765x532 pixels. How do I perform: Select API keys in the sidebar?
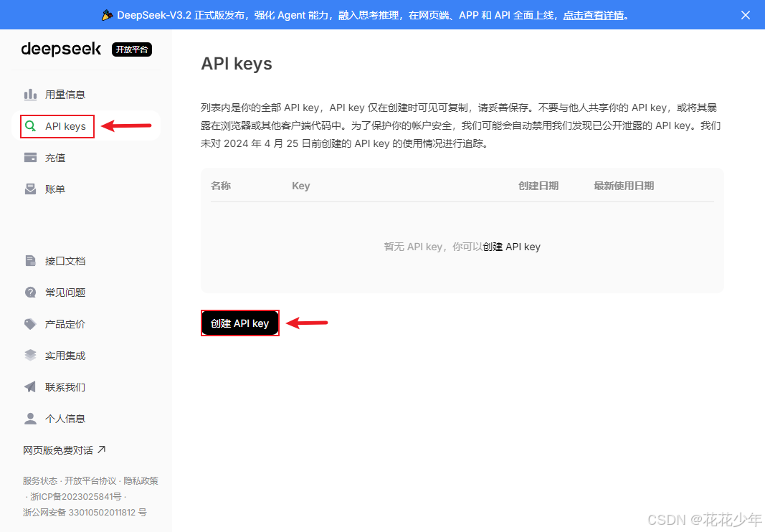pyautogui.click(x=86, y=126)
